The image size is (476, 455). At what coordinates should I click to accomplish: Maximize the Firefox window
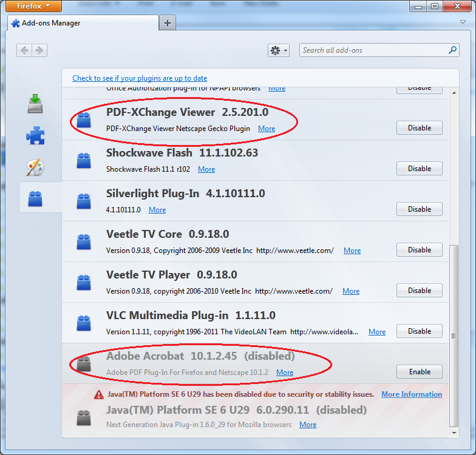click(435, 6)
